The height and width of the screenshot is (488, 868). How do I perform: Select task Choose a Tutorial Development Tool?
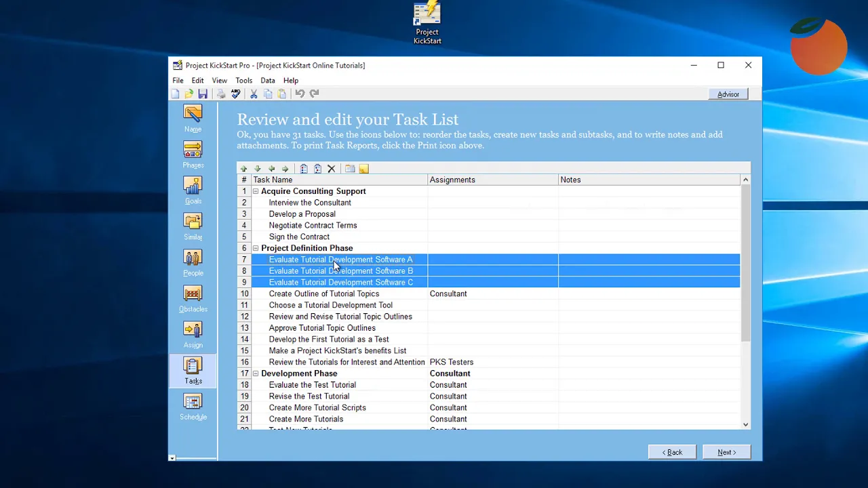point(330,306)
